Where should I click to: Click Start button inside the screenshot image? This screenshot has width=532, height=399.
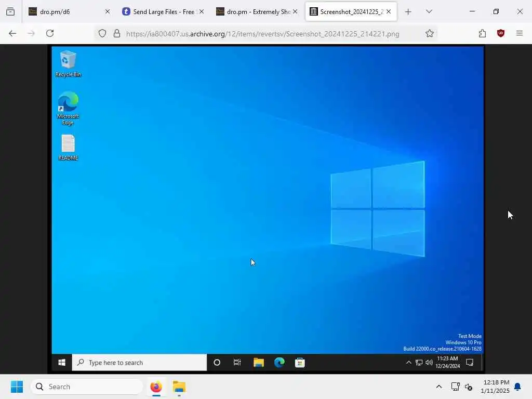(x=62, y=362)
